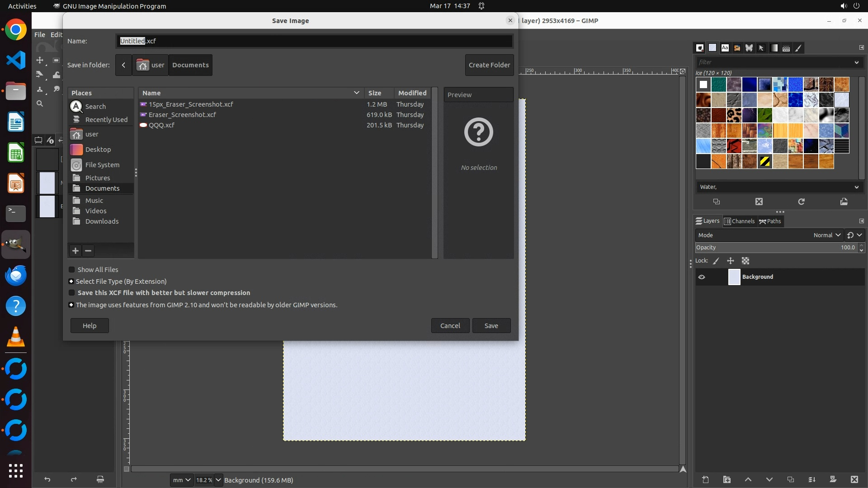Click the lock pixels brush icon

pos(716,261)
